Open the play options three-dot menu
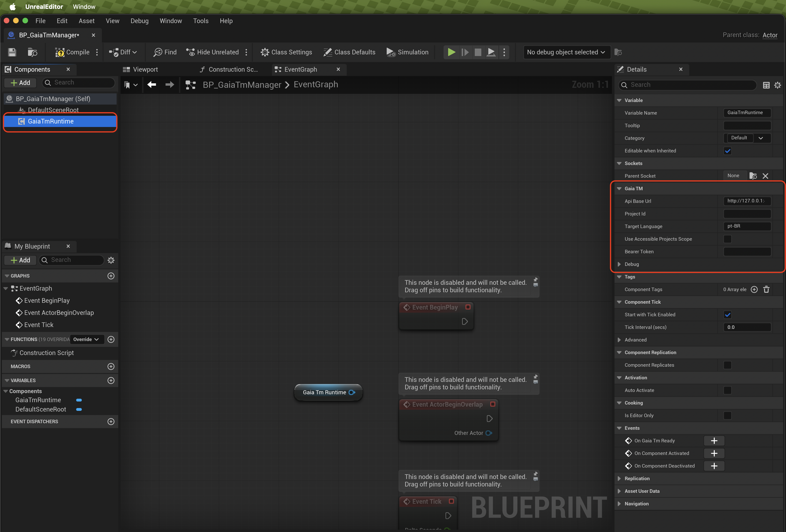The image size is (786, 532). [x=504, y=52]
